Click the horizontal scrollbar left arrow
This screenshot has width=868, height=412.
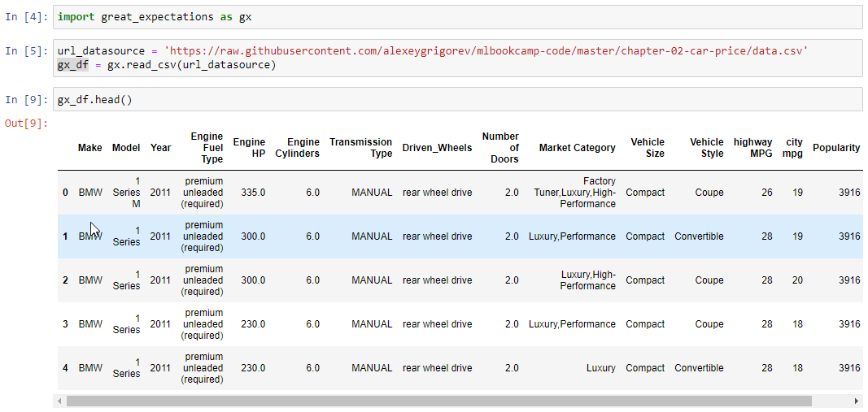pyautogui.click(x=59, y=401)
